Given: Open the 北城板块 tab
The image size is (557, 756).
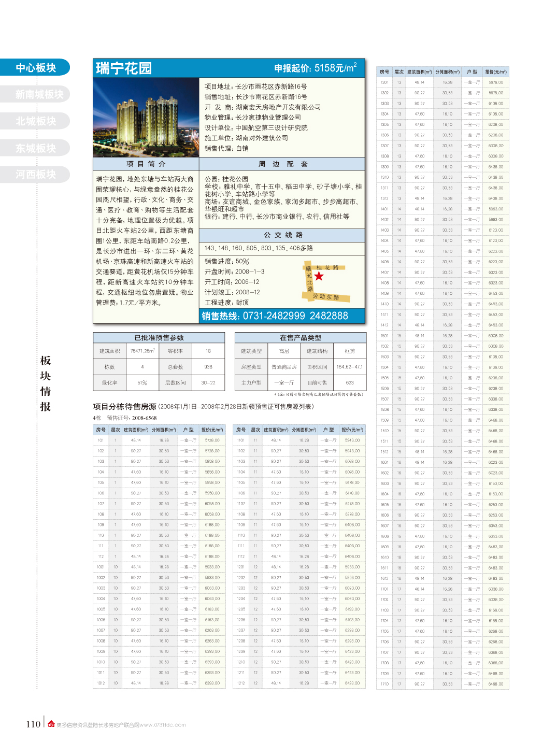Looking at the screenshot, I should click(35, 121).
